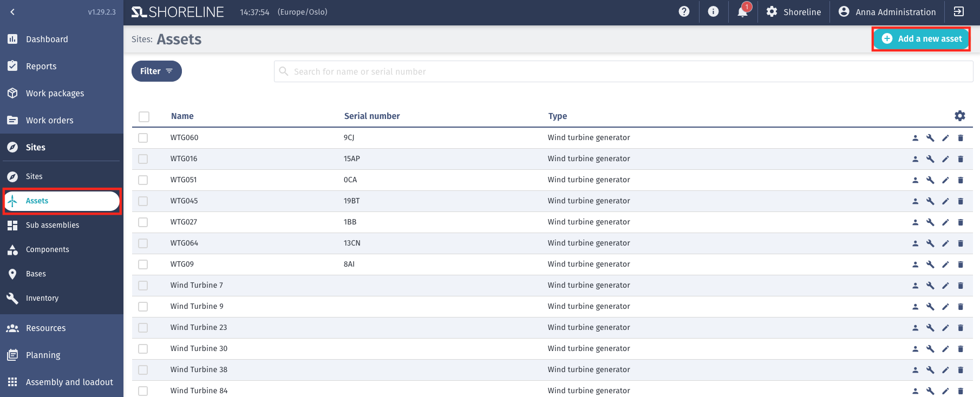The width and height of the screenshot is (980, 397).
Task: Select the WTG064 asset name
Action: pyautogui.click(x=184, y=243)
